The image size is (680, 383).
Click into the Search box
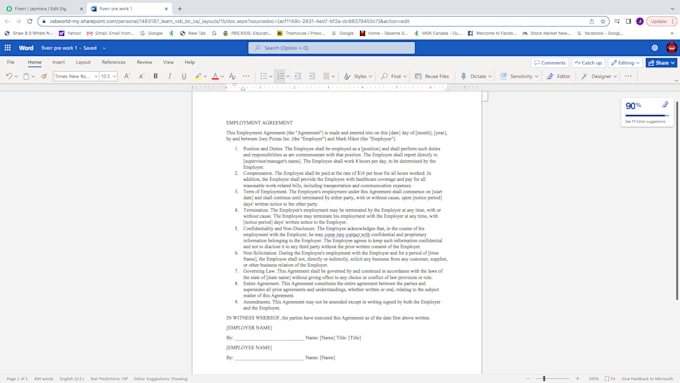(331, 48)
